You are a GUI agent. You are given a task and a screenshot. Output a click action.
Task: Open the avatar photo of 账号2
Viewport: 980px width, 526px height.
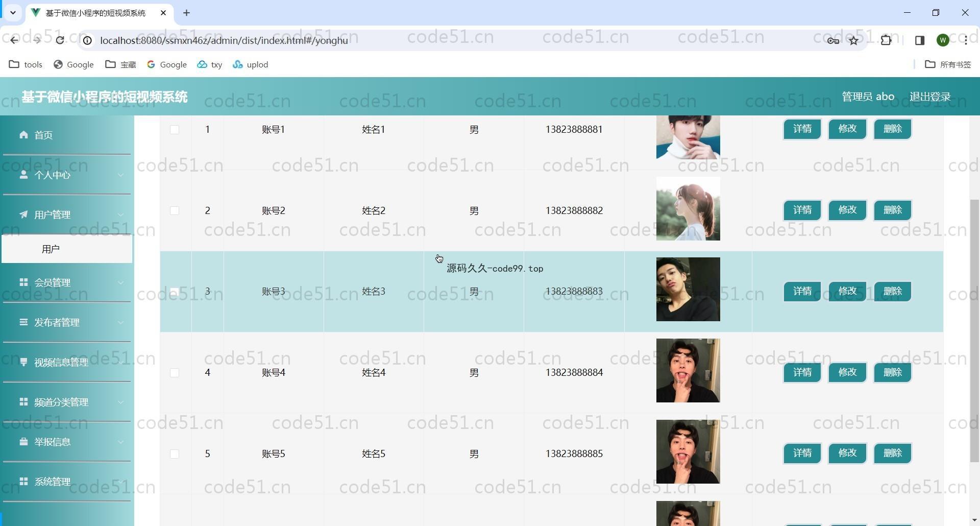coord(688,209)
